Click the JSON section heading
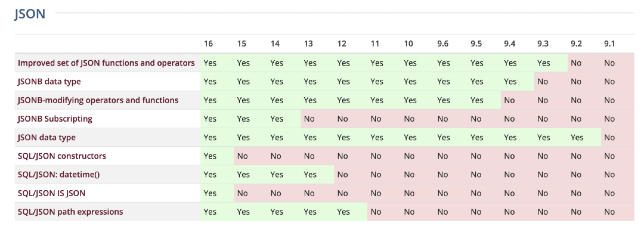 (x=30, y=14)
